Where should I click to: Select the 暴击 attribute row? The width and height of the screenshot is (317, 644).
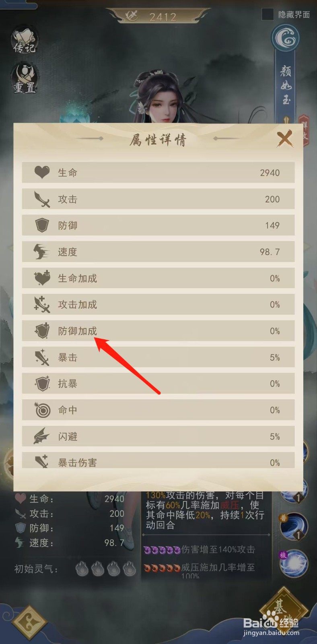(x=158, y=357)
